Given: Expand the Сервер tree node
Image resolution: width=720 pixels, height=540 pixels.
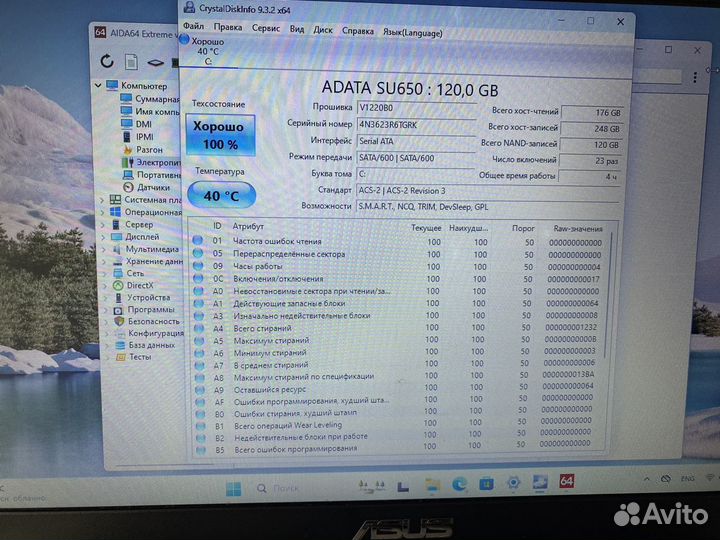Looking at the screenshot, I should point(103,225).
